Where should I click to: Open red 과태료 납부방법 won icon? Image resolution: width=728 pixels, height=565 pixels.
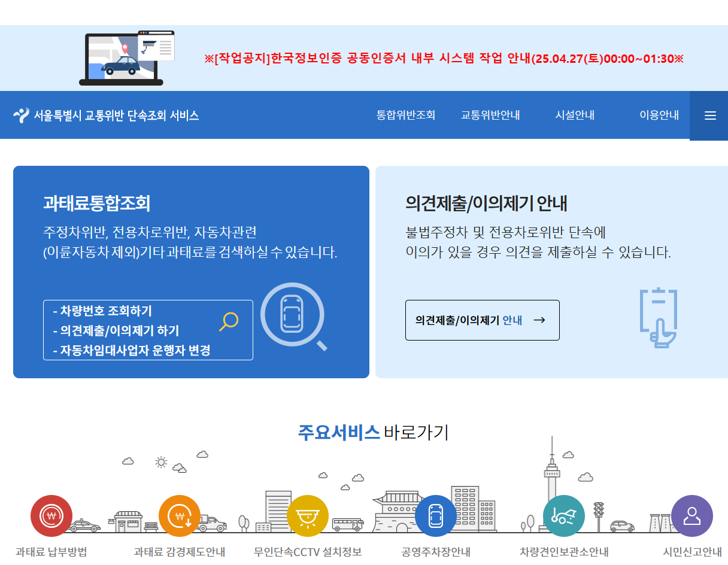[51, 516]
